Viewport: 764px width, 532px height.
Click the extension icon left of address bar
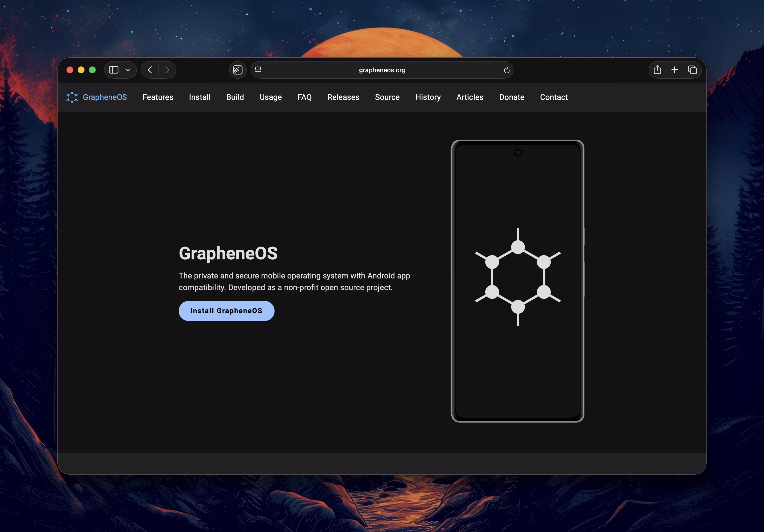tap(238, 70)
